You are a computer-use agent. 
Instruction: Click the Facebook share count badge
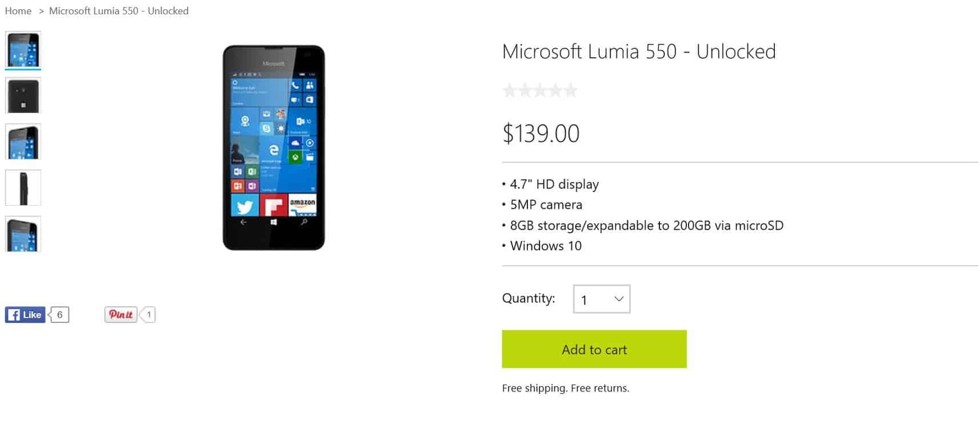pos(59,314)
